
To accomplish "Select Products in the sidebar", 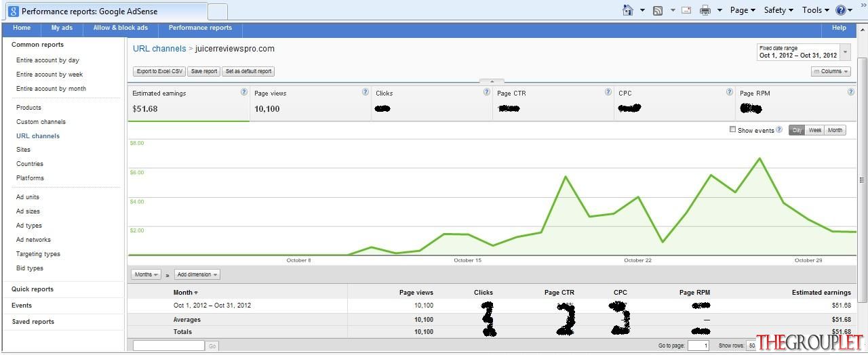I will [x=28, y=108].
